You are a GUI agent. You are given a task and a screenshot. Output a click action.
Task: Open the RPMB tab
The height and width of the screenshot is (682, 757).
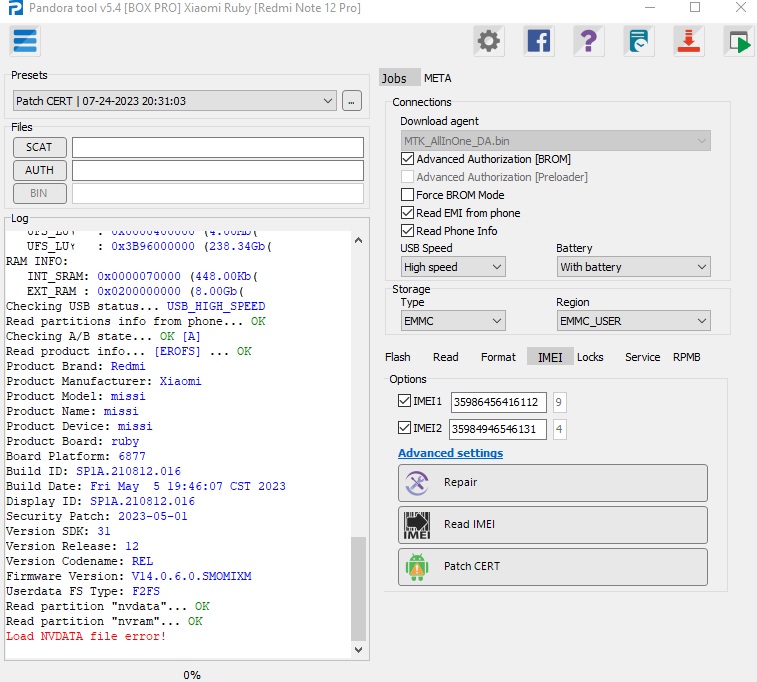pyautogui.click(x=686, y=357)
